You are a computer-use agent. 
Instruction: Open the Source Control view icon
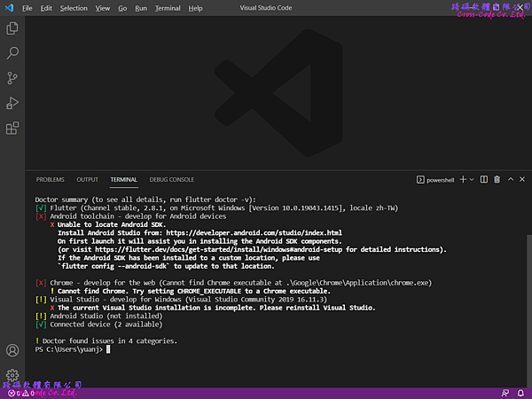tap(12, 78)
